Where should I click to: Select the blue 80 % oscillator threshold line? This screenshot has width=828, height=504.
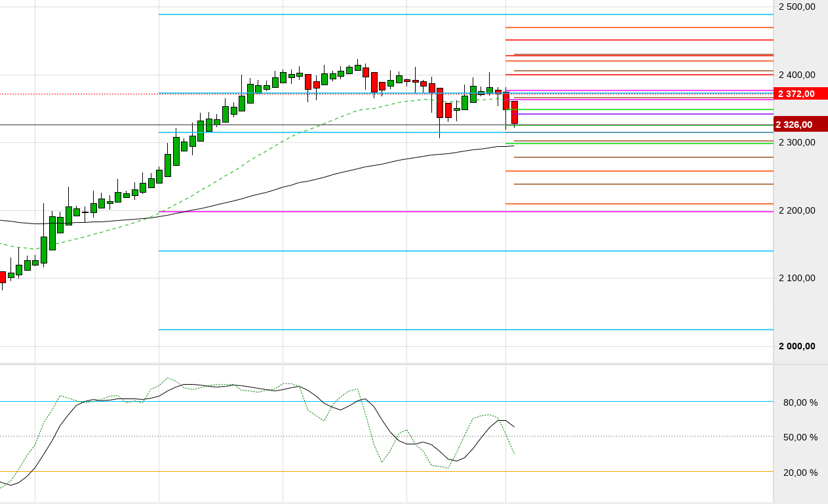coord(387,401)
